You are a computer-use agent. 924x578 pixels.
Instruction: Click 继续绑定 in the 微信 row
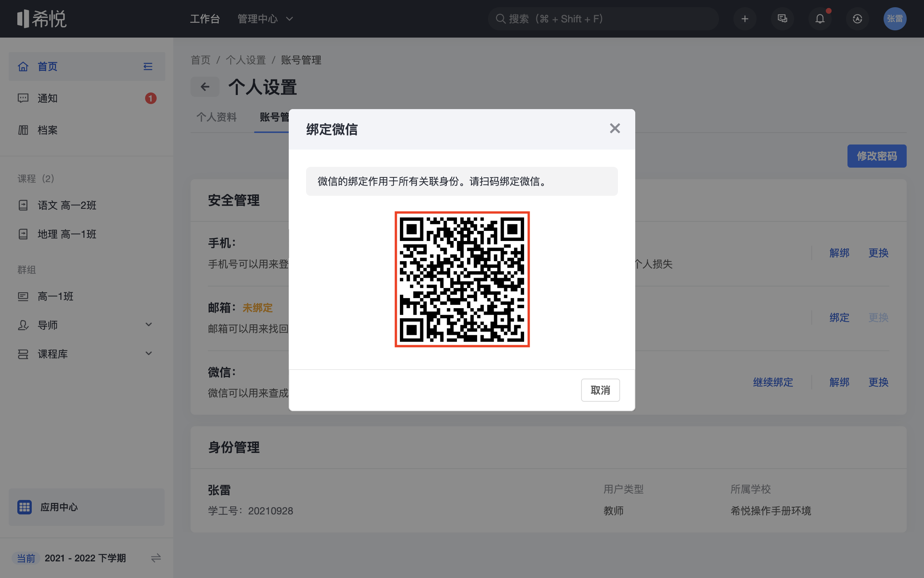(x=773, y=382)
